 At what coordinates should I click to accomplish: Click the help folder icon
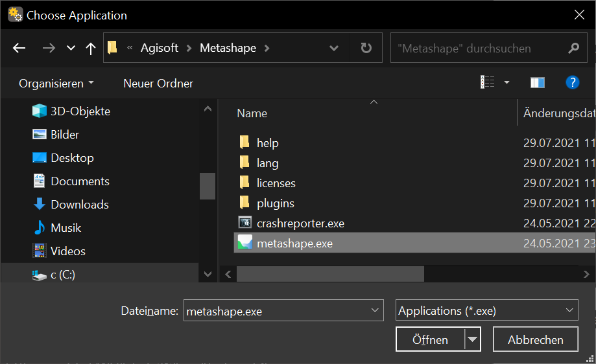[244, 142]
